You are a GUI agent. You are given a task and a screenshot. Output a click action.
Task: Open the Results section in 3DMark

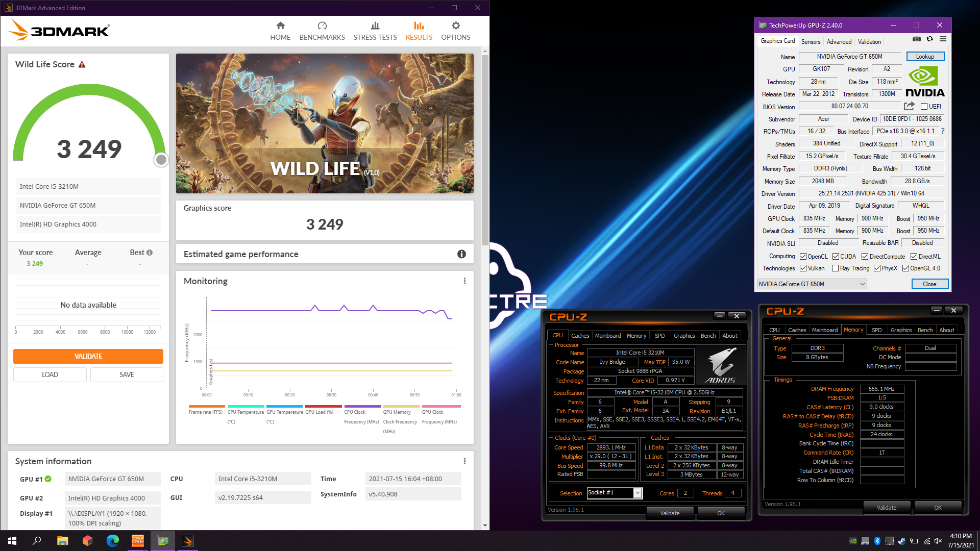coord(419,31)
